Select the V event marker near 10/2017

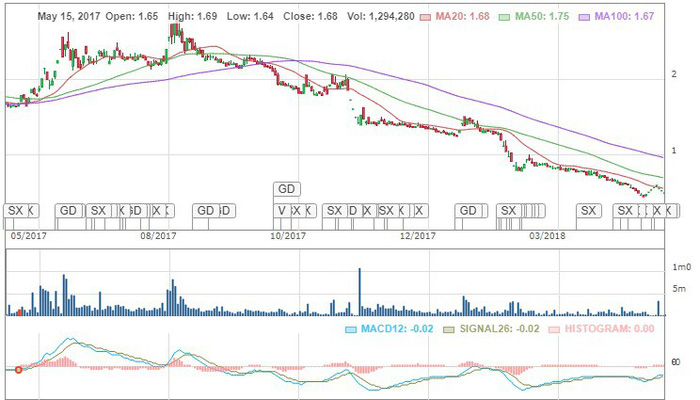[282, 211]
